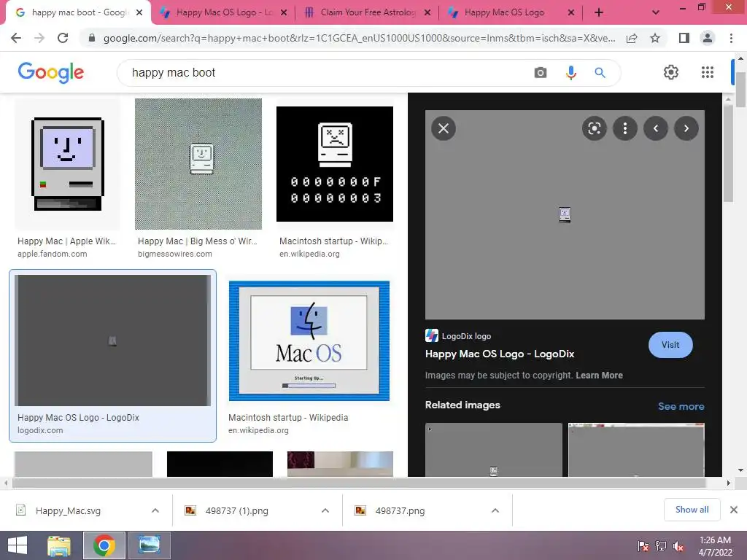Toggle the Chrome side panel
The image size is (747, 560).
click(x=684, y=38)
